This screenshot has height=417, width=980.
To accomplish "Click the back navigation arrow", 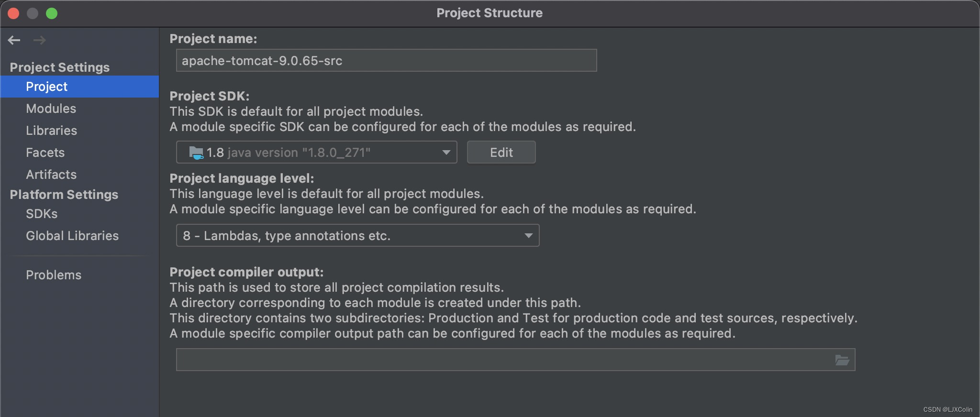I will pyautogui.click(x=14, y=40).
